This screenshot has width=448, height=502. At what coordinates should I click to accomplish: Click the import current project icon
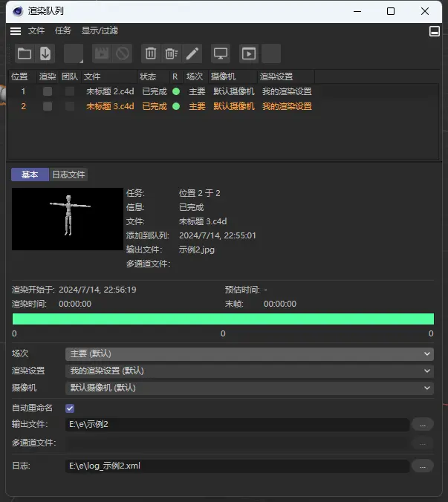click(x=45, y=53)
